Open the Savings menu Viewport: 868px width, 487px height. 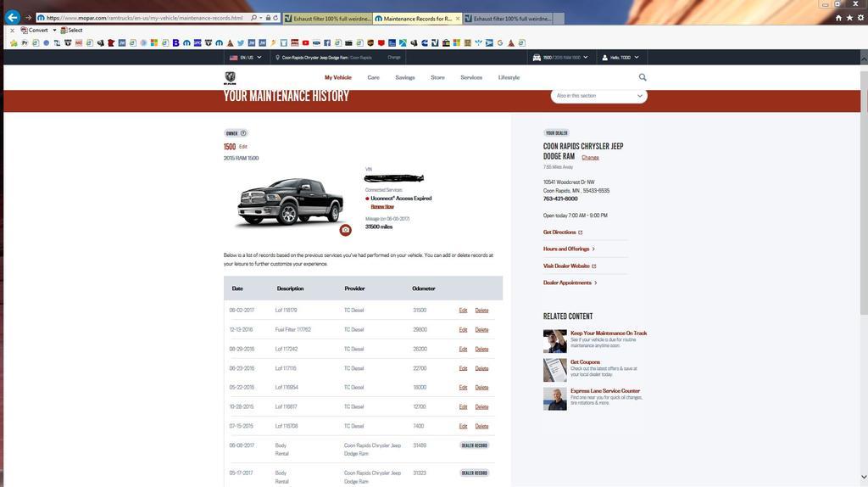click(405, 77)
